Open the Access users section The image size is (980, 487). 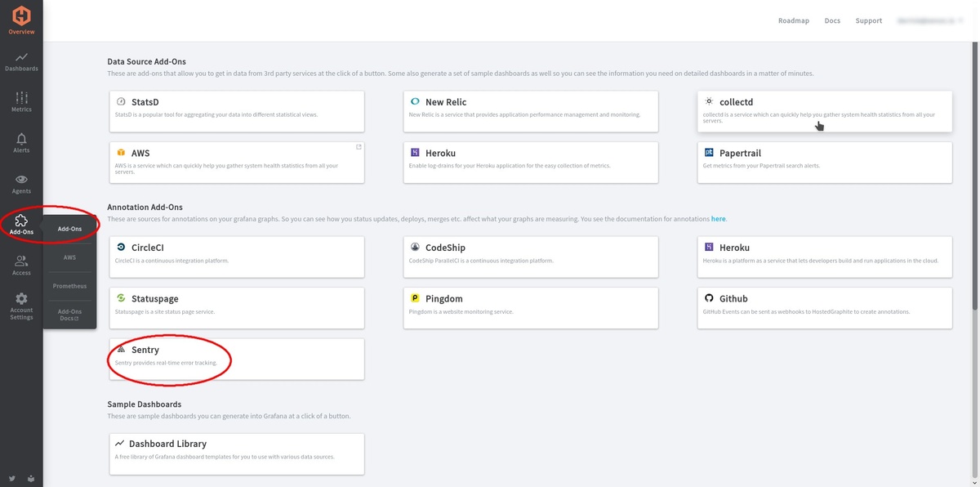pyautogui.click(x=21, y=266)
